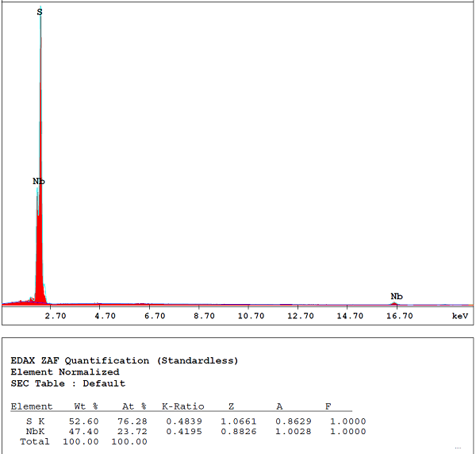This screenshot has height=454, width=476.
Task: Click the Element column header
Action: pos(32,406)
